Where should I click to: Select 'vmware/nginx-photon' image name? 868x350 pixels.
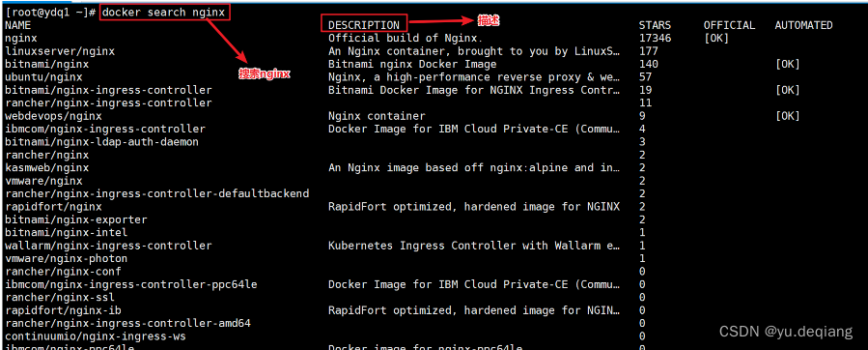[x=67, y=258]
